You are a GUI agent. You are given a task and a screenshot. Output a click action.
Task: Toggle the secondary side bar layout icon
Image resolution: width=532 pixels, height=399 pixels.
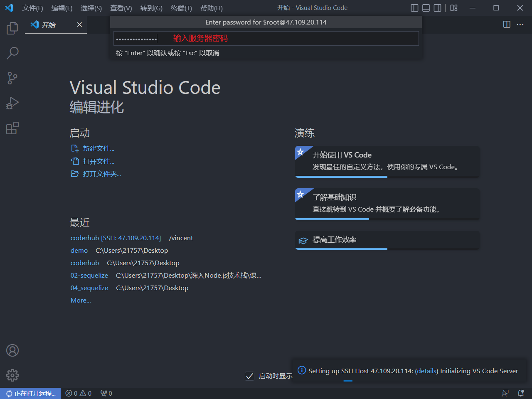(437, 8)
